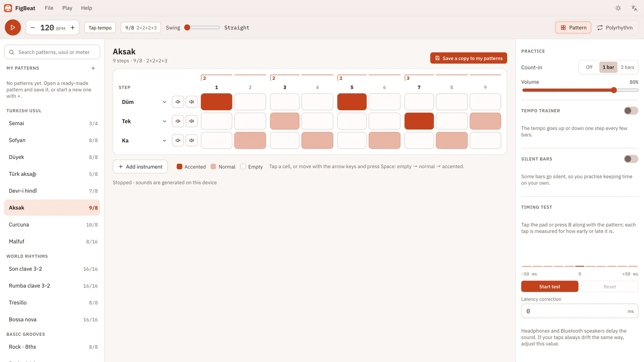The image size is (644, 362).
Task: Select the Curcuna 10/8 pattern
Action: [52, 225]
